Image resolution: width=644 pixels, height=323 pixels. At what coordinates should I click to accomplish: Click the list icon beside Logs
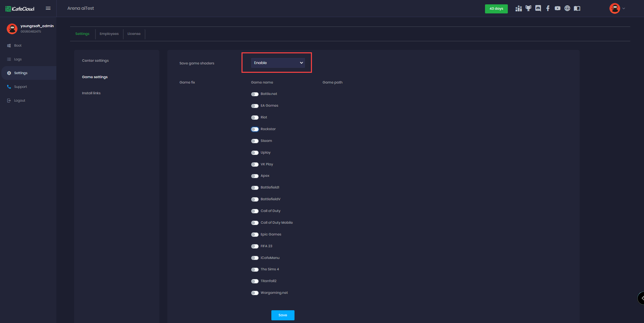pyautogui.click(x=9, y=59)
